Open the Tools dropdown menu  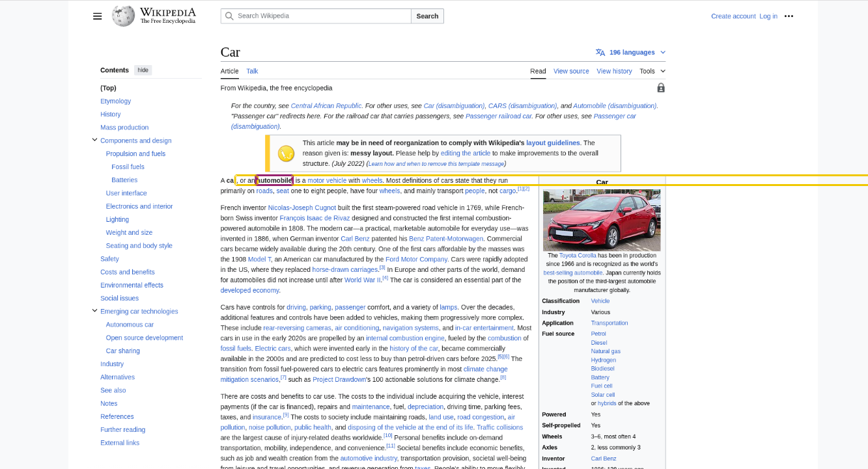point(652,71)
